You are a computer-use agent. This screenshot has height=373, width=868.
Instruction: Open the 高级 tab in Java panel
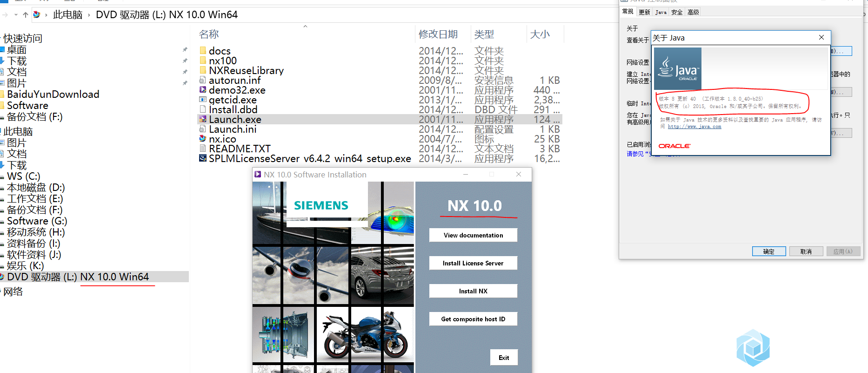point(693,12)
